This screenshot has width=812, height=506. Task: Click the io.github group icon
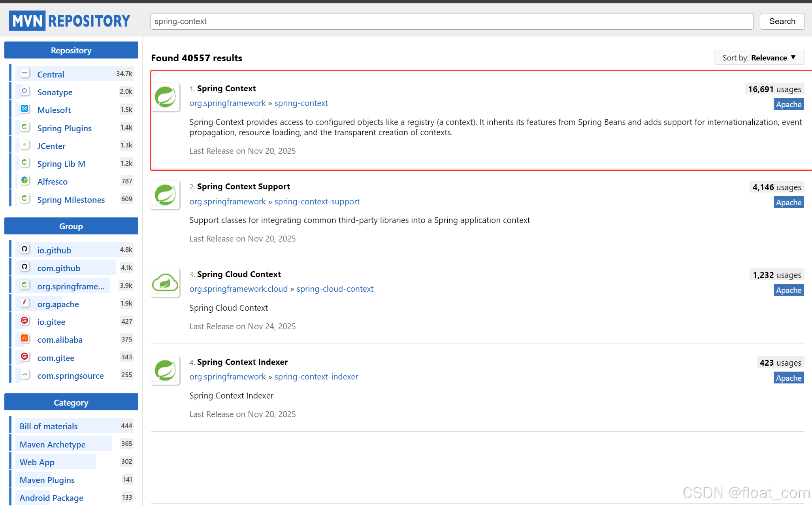25,249
